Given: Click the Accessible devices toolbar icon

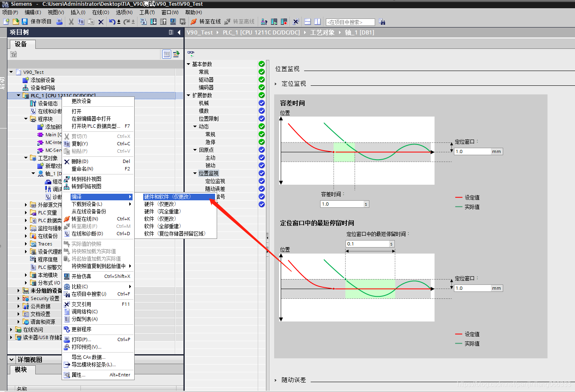Looking at the screenshot, I should click(x=264, y=22).
